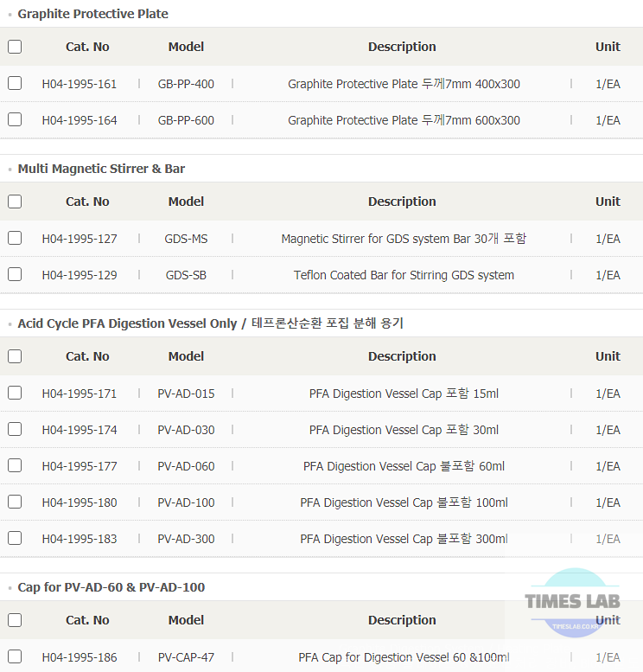Tick the select-all box for Multi Magnetic Stirrer
Viewport: 643px width, 672px height.
[x=15, y=202]
